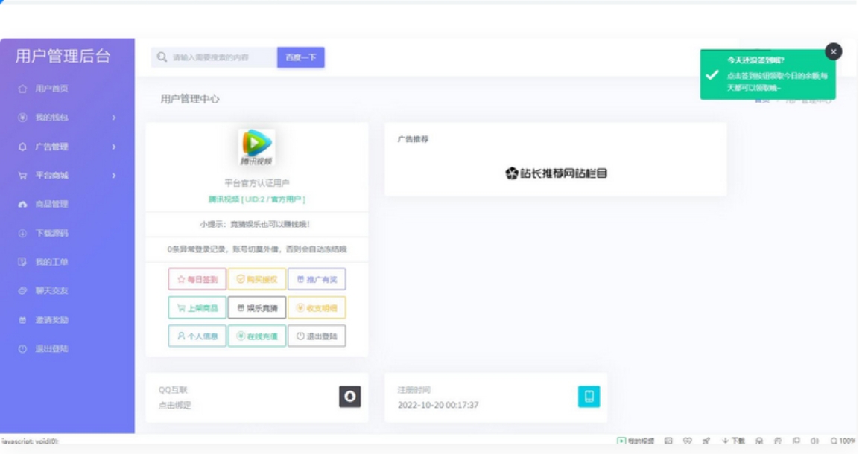This screenshot has height=454, width=868.
Task: Click the 站长推荐网站栏目 ad banner
Action: 556,173
